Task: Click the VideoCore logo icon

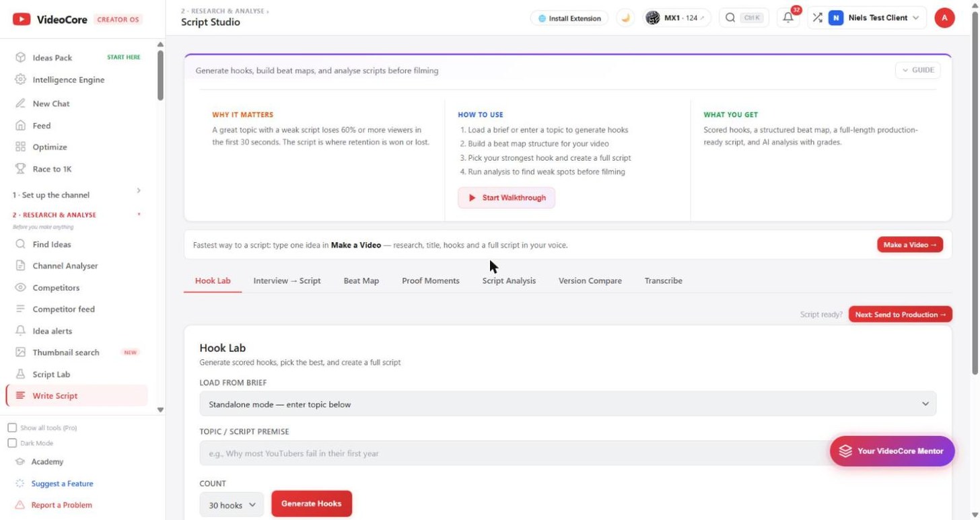Action: (x=22, y=20)
